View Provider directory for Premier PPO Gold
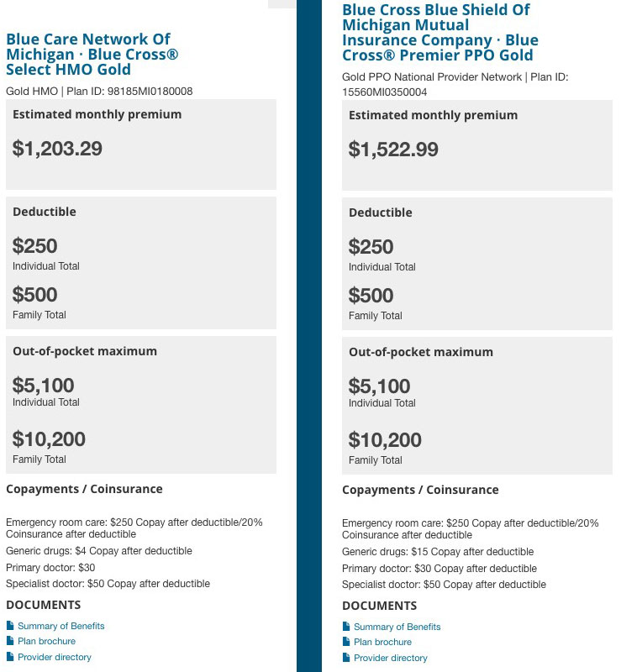 click(x=391, y=658)
